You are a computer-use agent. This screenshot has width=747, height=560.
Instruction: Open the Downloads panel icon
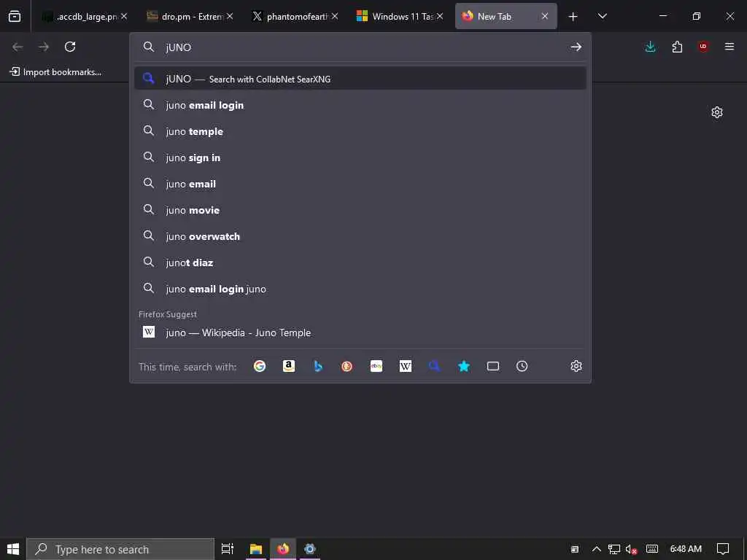click(650, 47)
